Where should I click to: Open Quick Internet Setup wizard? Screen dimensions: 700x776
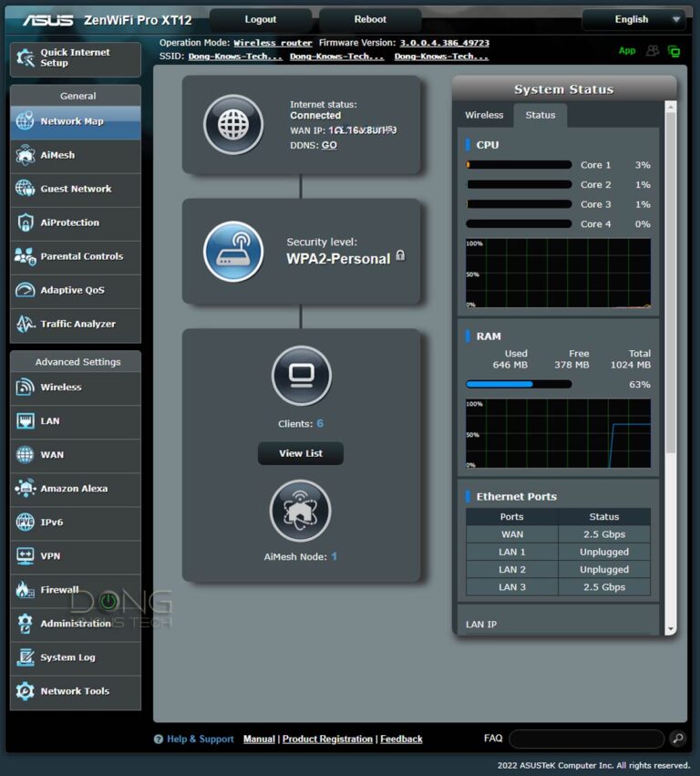click(x=76, y=58)
